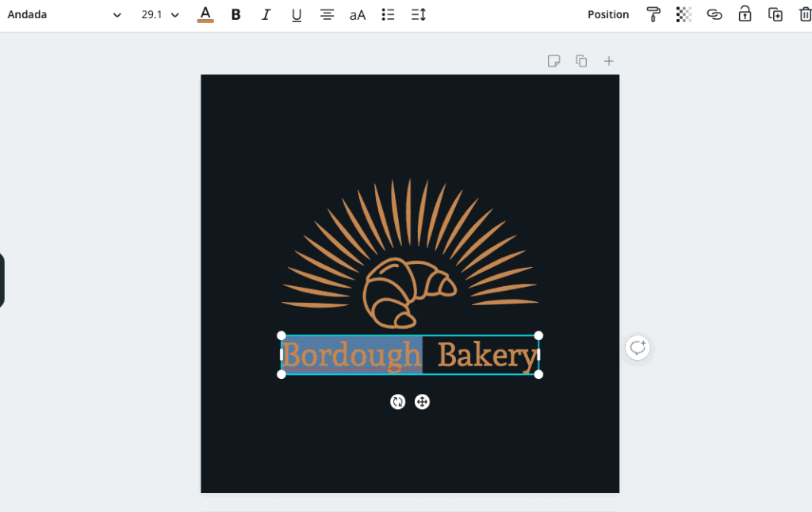Click the 29.1 font size field
Image resolution: width=812 pixels, height=512 pixels.
(x=151, y=14)
